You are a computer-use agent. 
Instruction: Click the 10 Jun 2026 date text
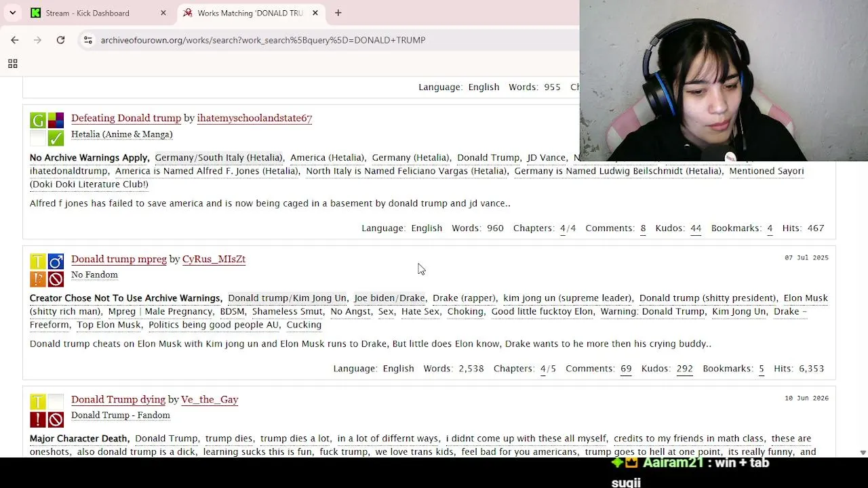(806, 399)
